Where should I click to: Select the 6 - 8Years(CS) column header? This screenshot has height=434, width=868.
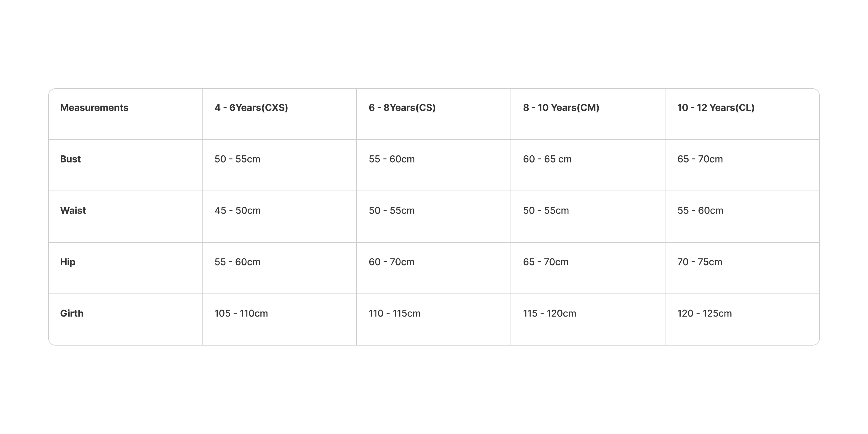pos(402,108)
